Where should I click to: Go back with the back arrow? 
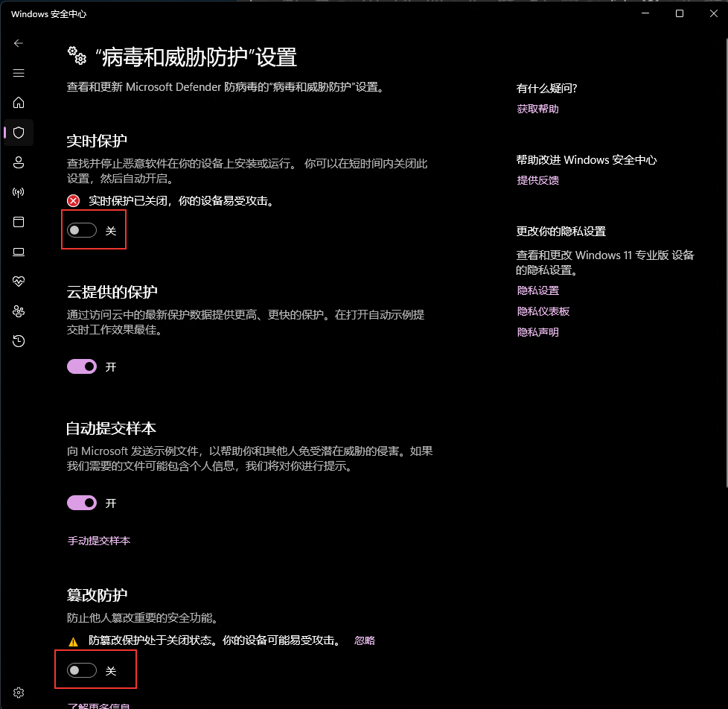[x=19, y=43]
